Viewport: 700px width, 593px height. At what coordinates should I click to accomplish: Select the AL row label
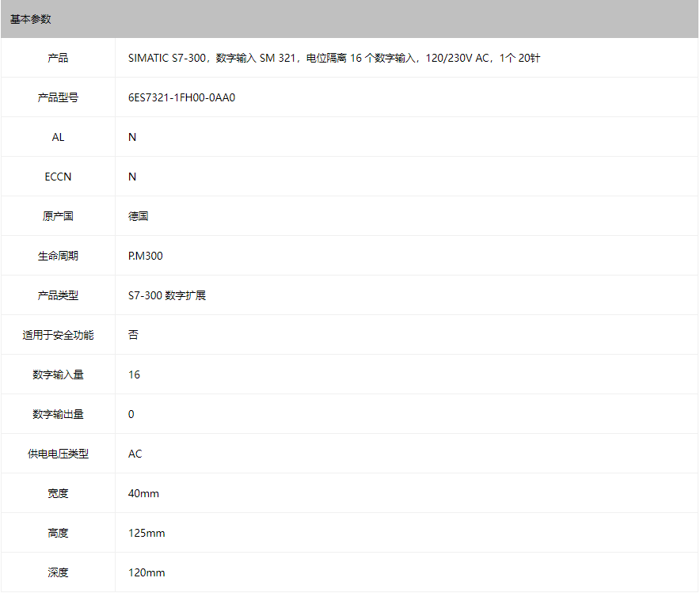[58, 137]
